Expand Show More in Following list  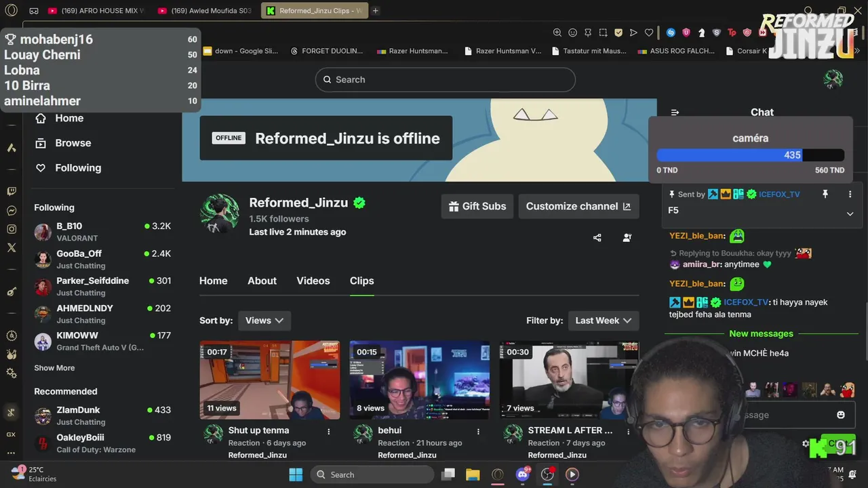coord(54,368)
